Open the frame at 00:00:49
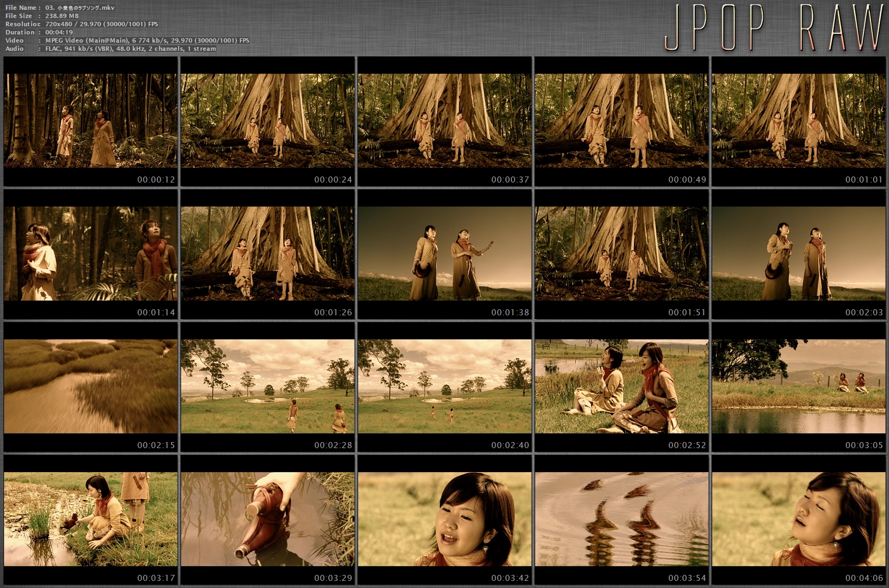The image size is (889, 588). point(622,121)
